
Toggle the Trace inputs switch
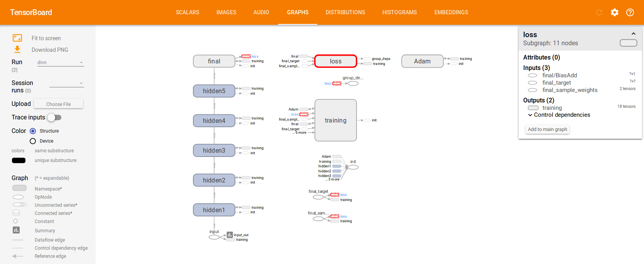pos(54,118)
